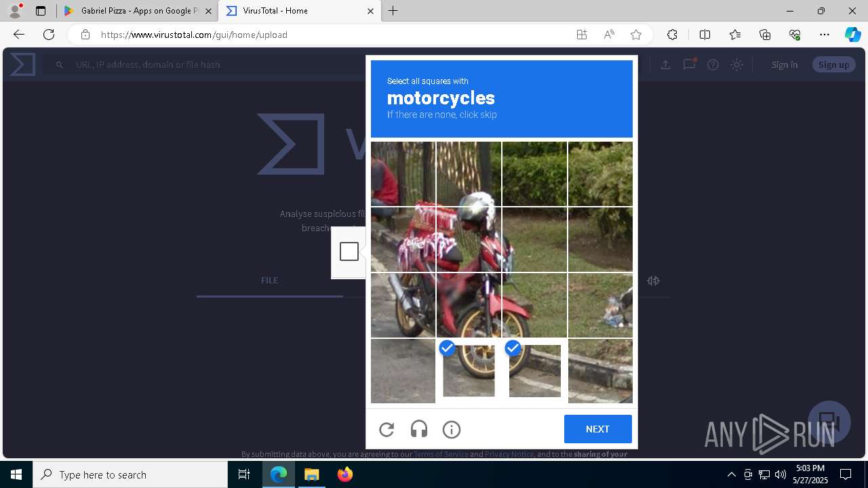Open VirusTotal help question-mark icon
868x488 pixels.
point(713,64)
